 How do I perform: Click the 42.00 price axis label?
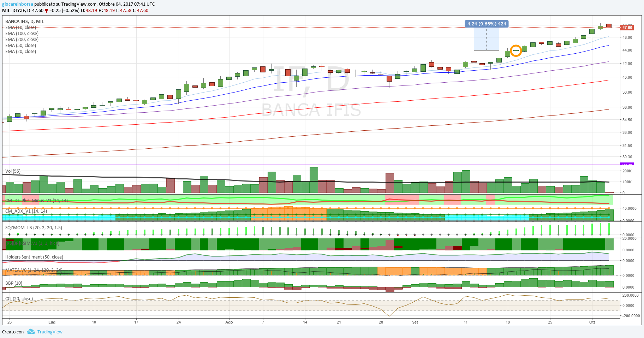click(627, 64)
